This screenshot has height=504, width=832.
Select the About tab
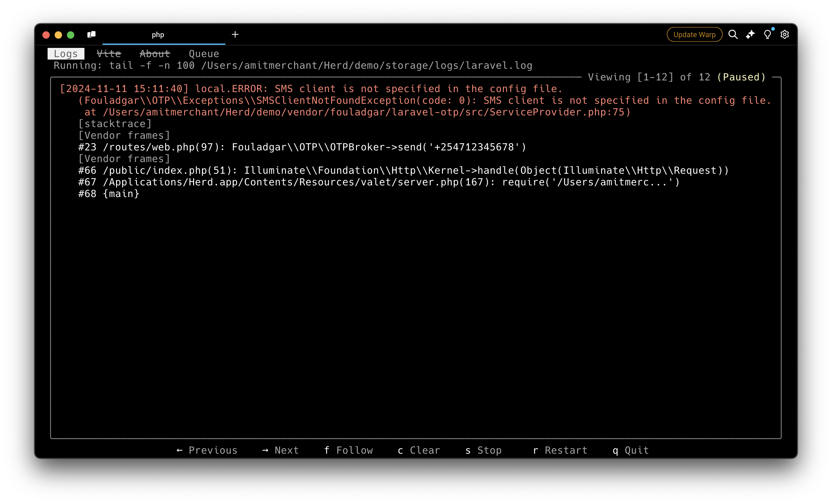click(155, 54)
